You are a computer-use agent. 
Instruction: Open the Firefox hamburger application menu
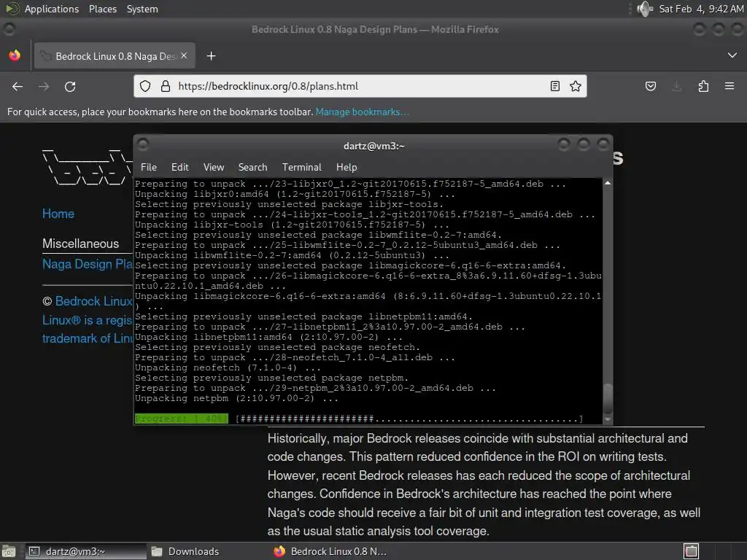729,86
